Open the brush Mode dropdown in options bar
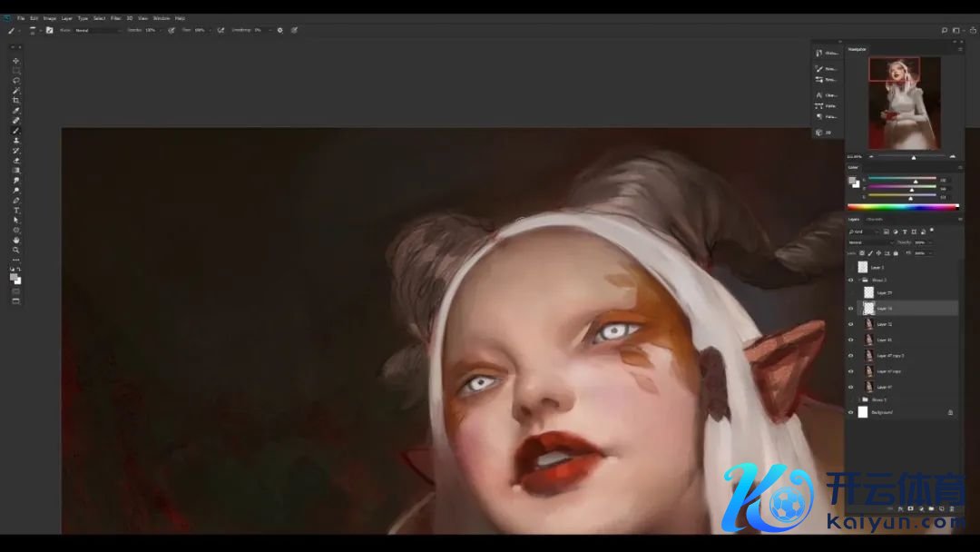The width and height of the screenshot is (980, 552). 95,30
